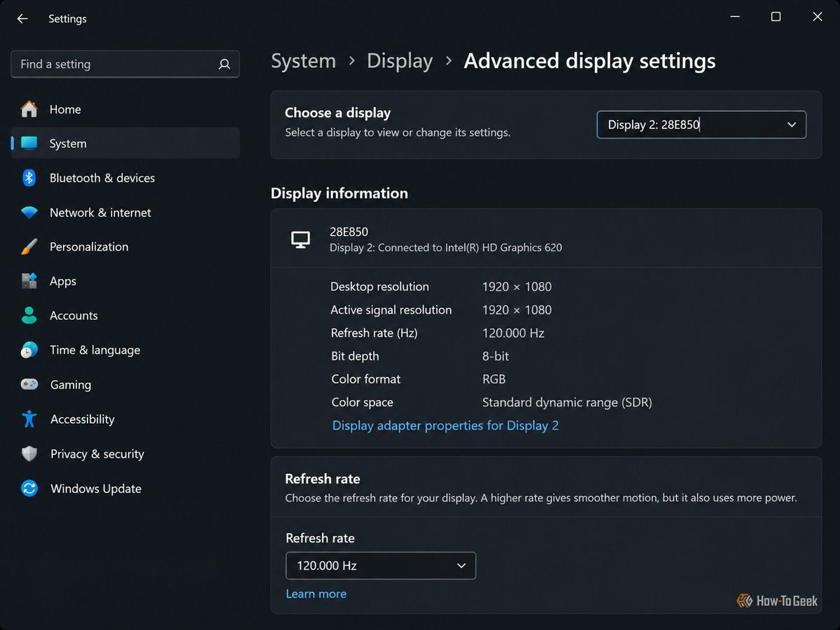Click the Windows Update arrows icon
Viewport: 840px width, 630px height.
point(29,488)
